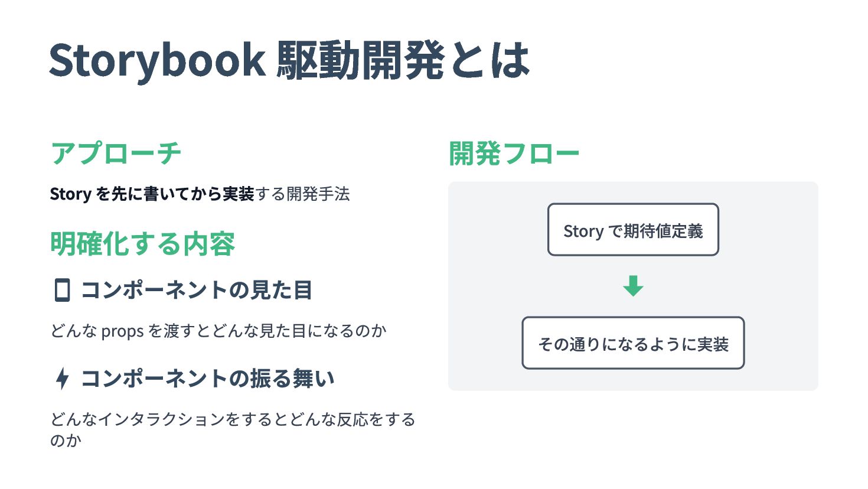
Task: Click the mobile phone icon
Action: [62, 291]
